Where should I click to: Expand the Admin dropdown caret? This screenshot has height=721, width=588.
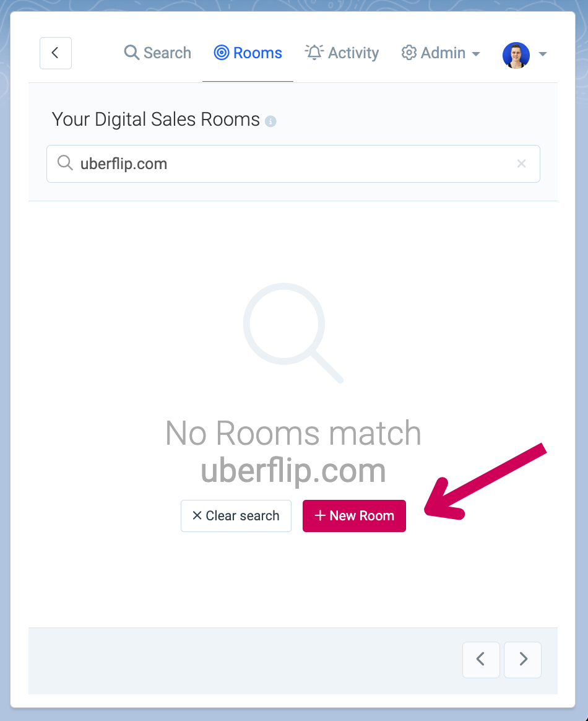tap(476, 55)
